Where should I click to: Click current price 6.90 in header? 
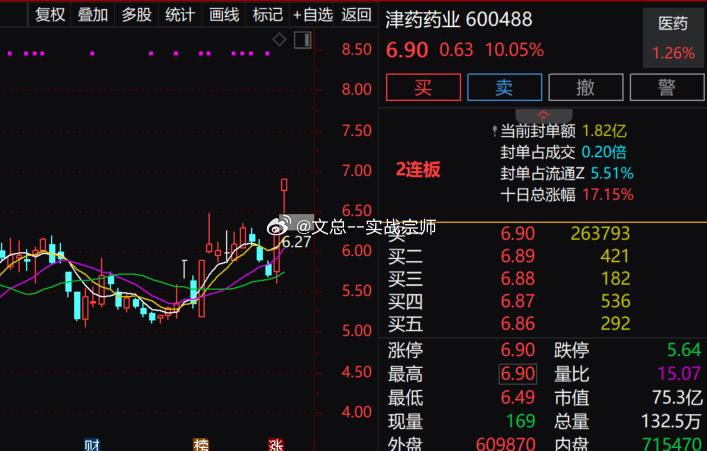point(407,50)
